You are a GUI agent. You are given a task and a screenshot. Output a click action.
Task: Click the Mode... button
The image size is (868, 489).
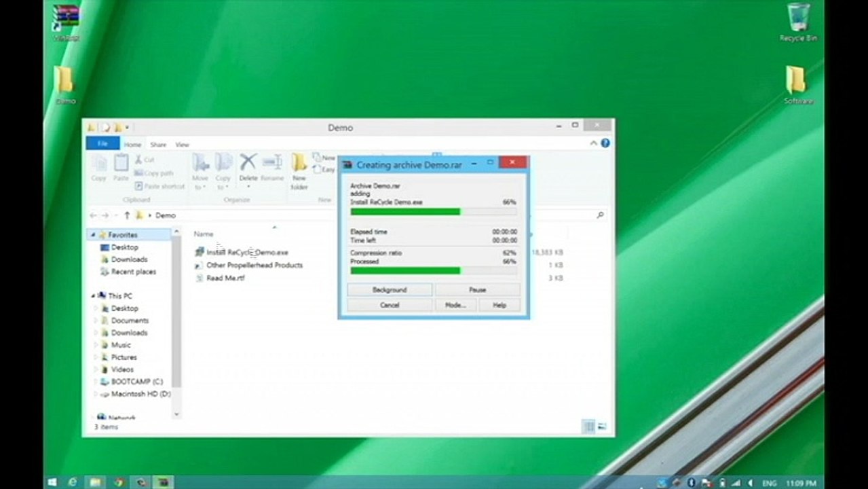point(455,305)
